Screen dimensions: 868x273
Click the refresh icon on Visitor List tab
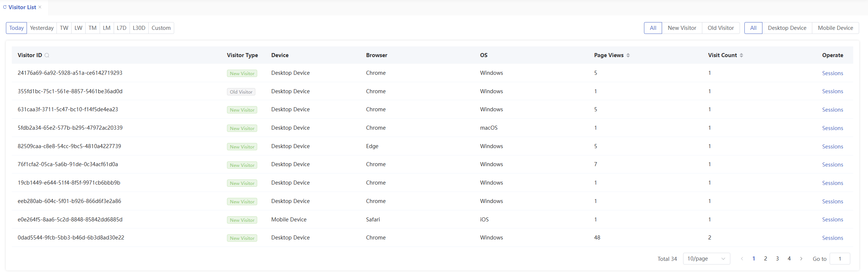tap(5, 7)
